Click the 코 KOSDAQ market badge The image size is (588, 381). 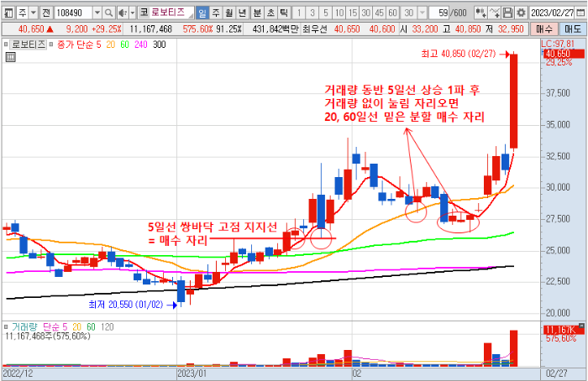[144, 13]
